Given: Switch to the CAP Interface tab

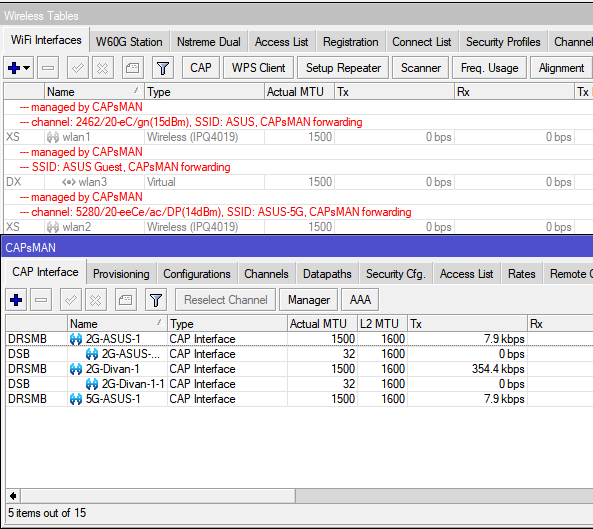Looking at the screenshot, I should click(45, 272).
